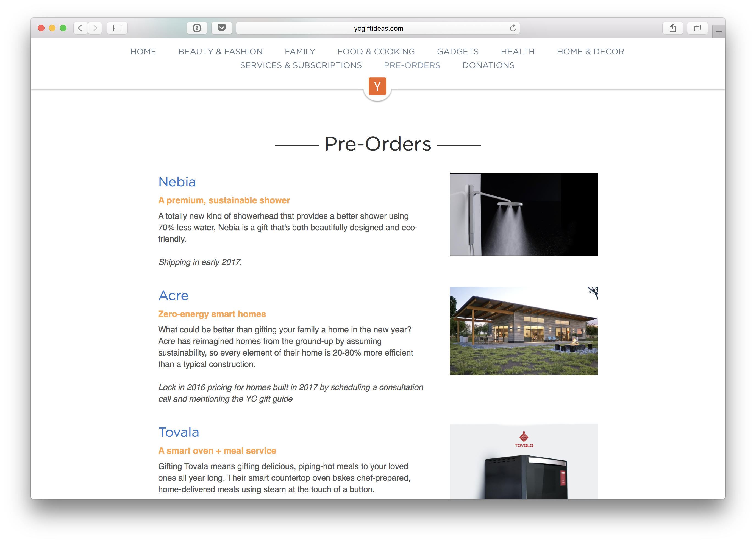Navigate to Donations section
756x543 pixels.
488,65
